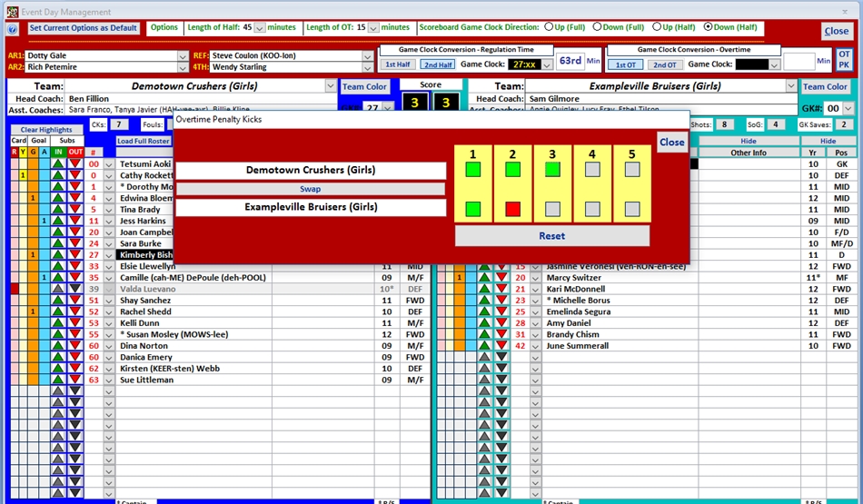Select the 1st Half clock button
The width and height of the screenshot is (863, 504).
click(397, 64)
